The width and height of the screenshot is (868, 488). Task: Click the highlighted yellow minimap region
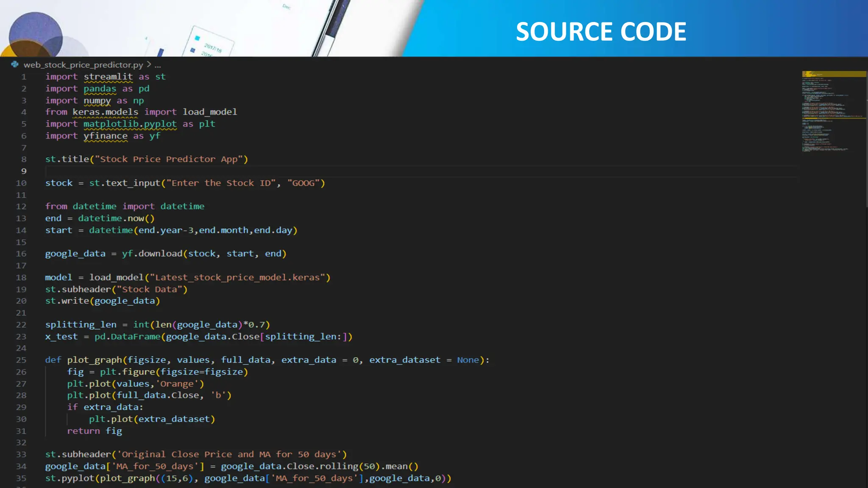coord(833,74)
